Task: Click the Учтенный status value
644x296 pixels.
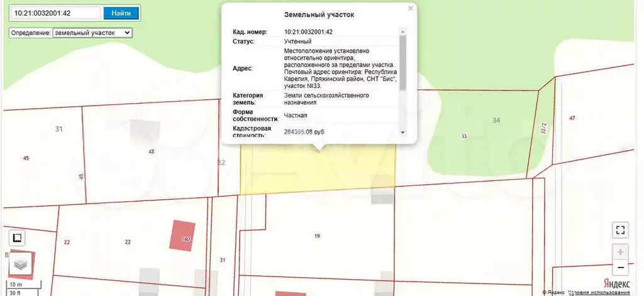Action: tap(297, 41)
